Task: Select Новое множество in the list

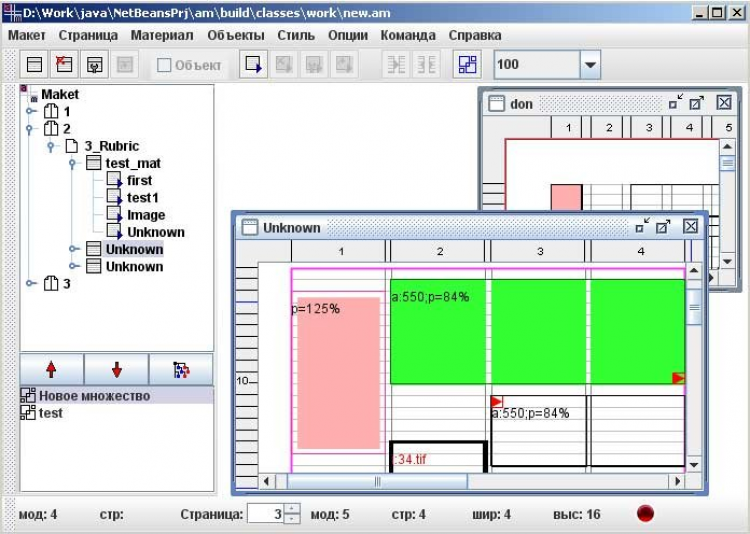Action: [x=94, y=396]
